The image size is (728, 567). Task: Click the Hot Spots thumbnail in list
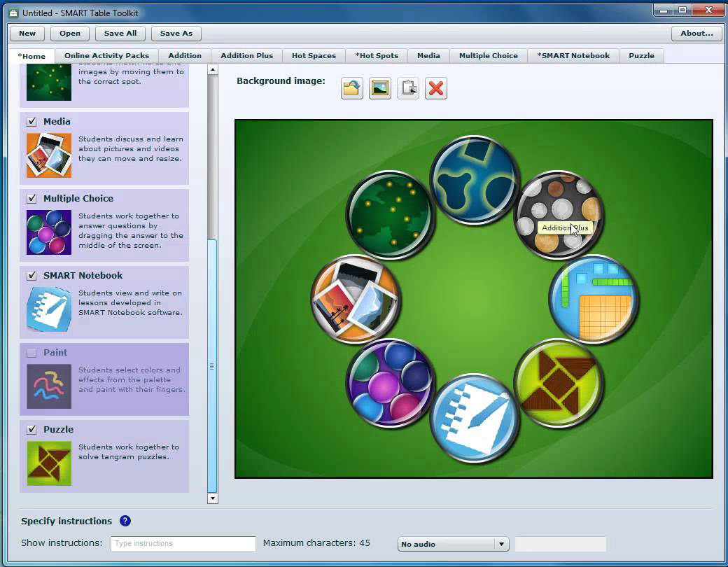(49, 82)
